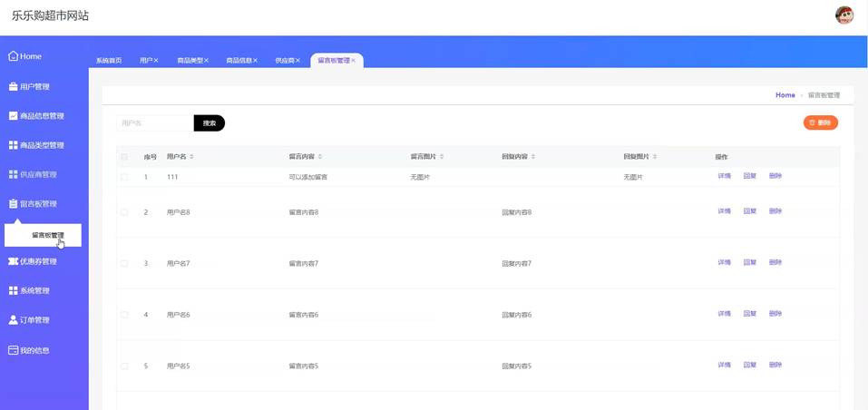The width and height of the screenshot is (868, 410).
Task: Click the 留言内容7 cell
Action: [303, 263]
